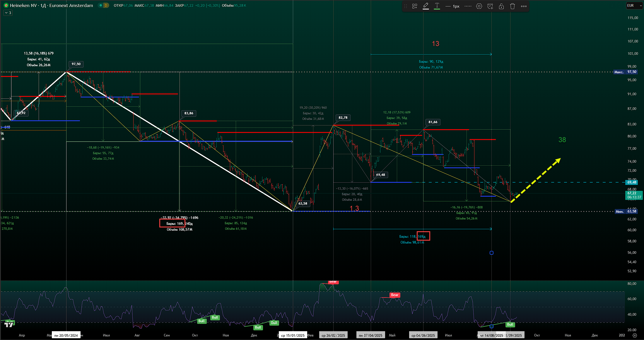The width and height of the screenshot is (644, 340).
Task: Expand the collapsed indicators legend showing 3
Action: (x=8, y=13)
